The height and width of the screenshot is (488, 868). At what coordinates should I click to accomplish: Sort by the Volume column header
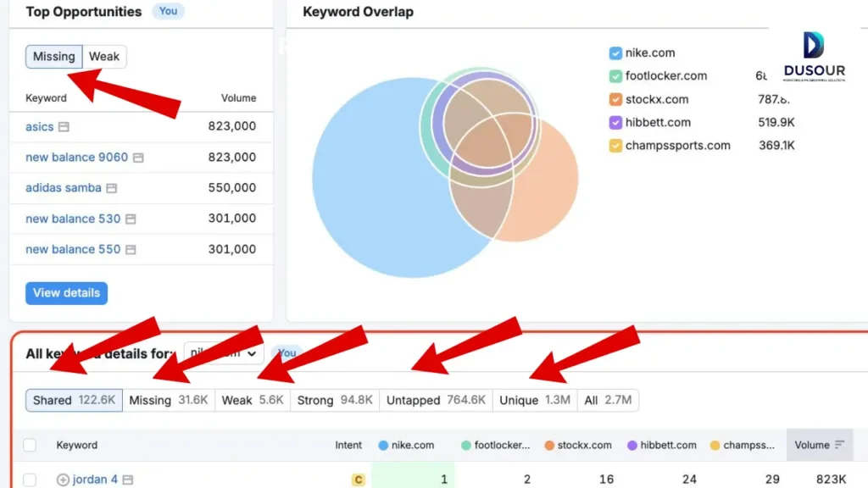point(820,445)
